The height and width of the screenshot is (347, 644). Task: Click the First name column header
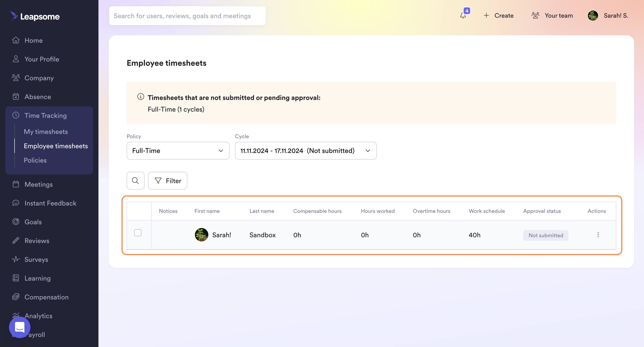[207, 211]
